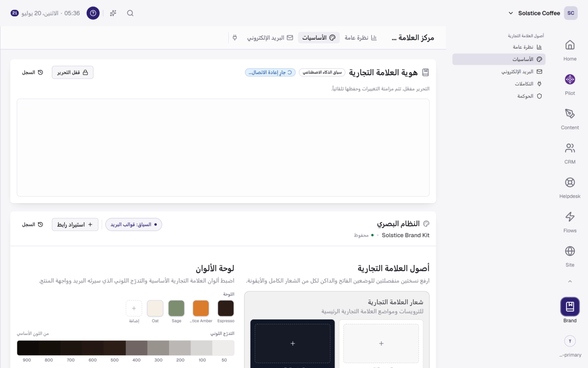Select the Oat cream color swatch

pyautogui.click(x=155, y=308)
